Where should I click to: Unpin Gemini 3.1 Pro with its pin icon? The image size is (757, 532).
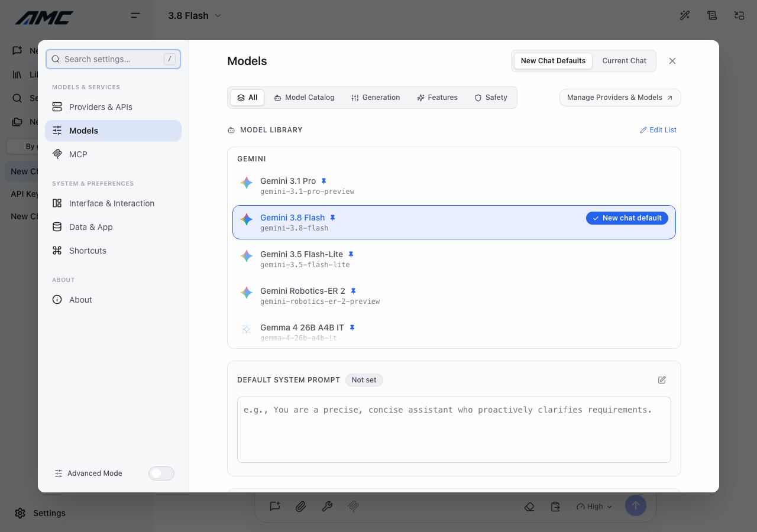coord(323,181)
